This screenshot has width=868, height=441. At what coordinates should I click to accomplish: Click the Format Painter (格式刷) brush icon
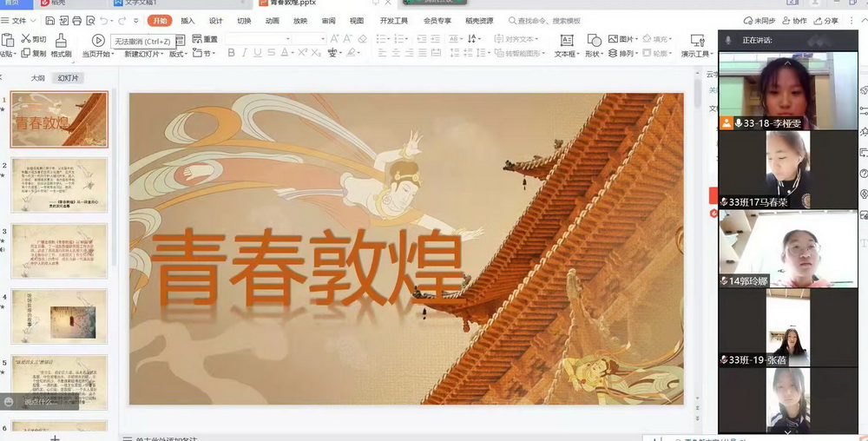61,40
